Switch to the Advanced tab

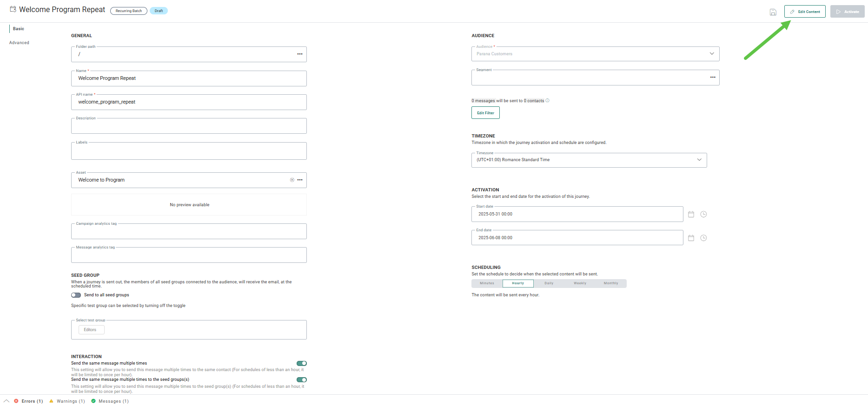19,43
